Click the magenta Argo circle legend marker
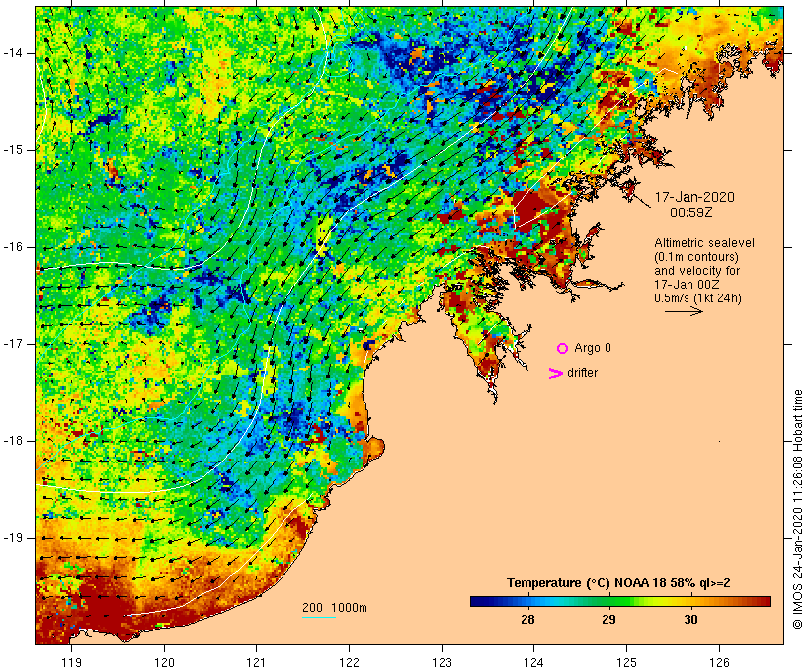This screenshot has height=672, width=810. point(563,349)
